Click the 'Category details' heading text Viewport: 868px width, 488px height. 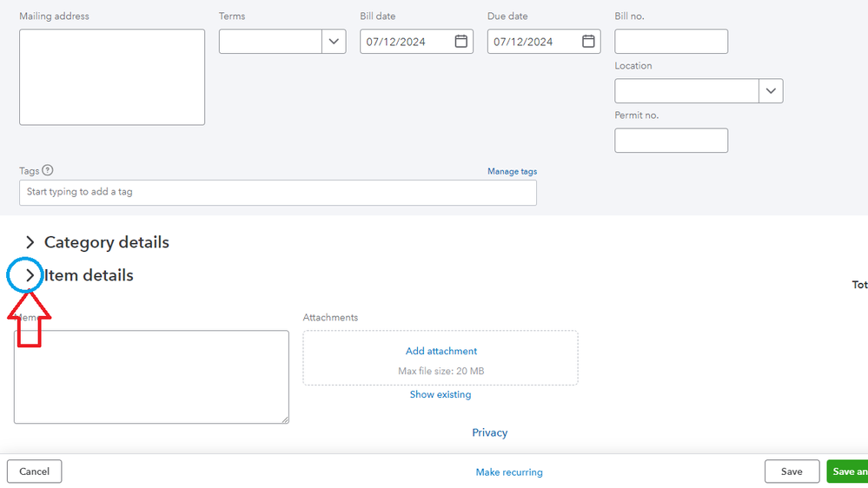(107, 242)
